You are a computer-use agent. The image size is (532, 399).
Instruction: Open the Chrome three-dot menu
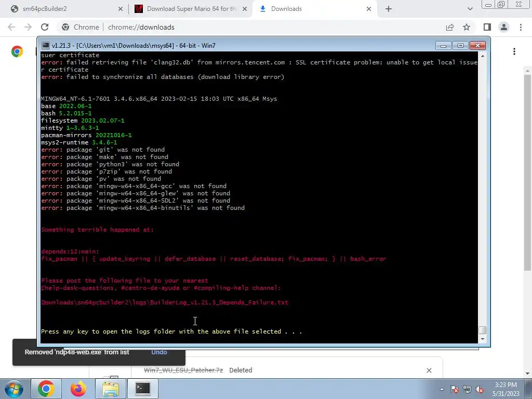click(x=521, y=27)
